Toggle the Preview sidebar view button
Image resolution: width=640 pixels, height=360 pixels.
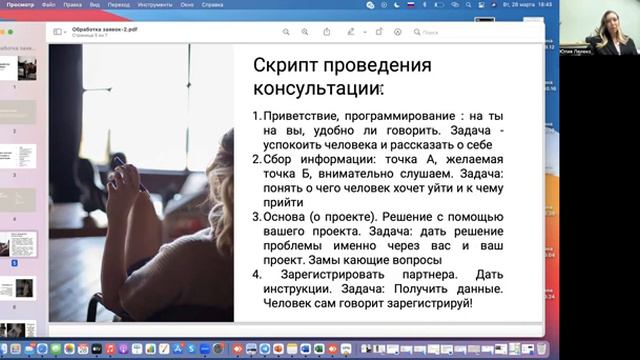[x=57, y=32]
